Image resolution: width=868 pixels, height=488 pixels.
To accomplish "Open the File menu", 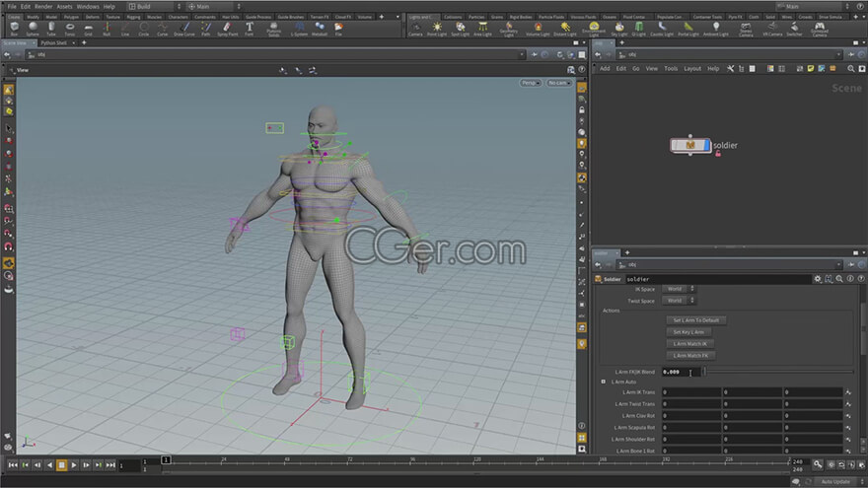I will pyautogui.click(x=12, y=7).
